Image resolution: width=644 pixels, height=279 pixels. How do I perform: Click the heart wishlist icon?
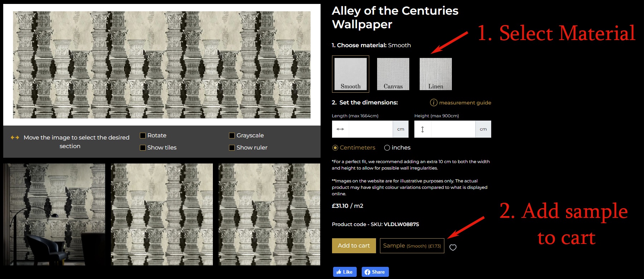click(453, 247)
